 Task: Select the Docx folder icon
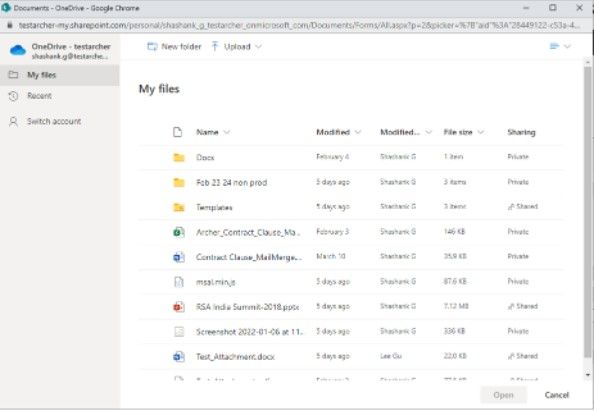coord(179,157)
